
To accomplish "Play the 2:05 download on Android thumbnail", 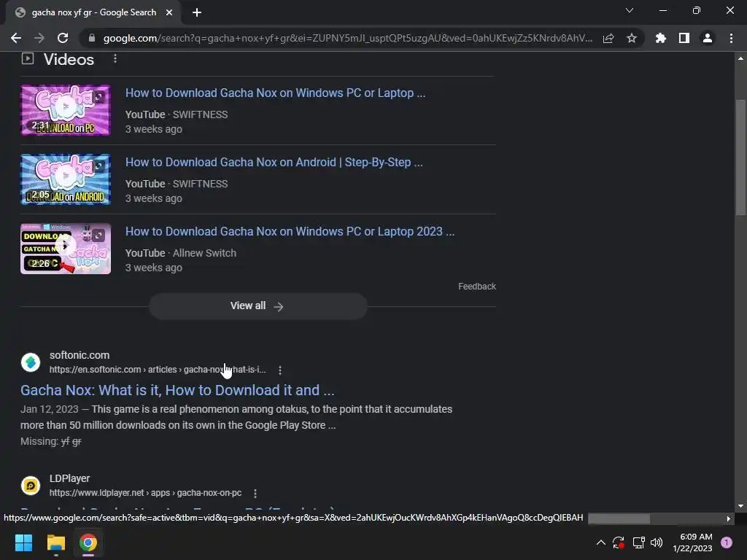I will 65,179.
